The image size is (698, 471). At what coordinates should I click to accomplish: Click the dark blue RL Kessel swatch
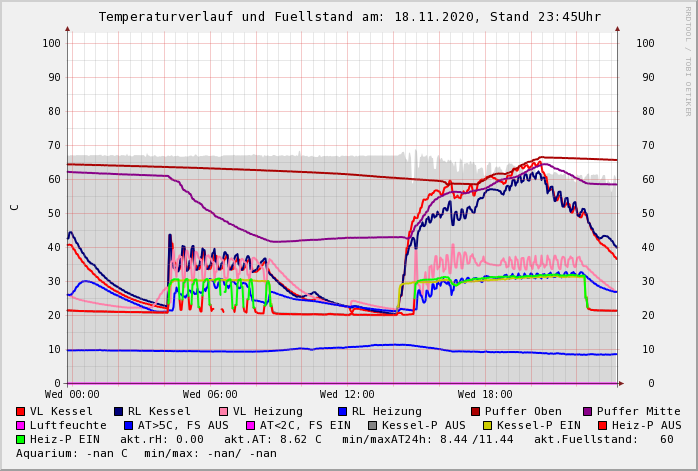coord(119,412)
